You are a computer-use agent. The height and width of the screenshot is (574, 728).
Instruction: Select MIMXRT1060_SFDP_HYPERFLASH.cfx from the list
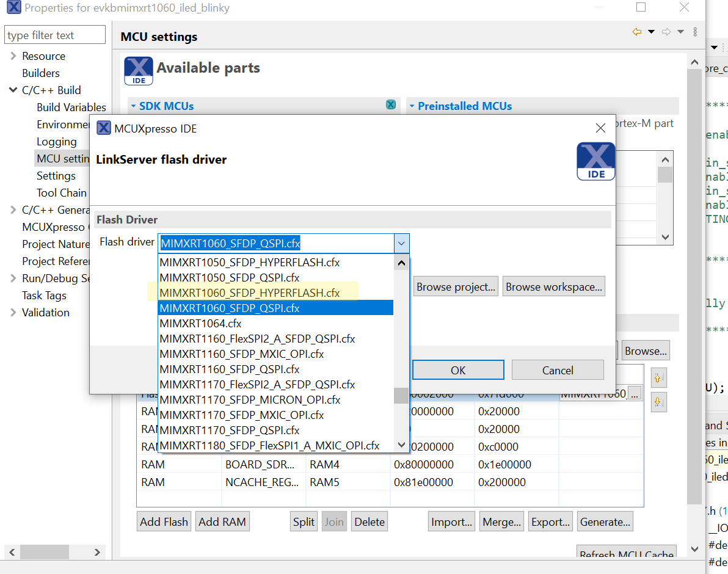(x=249, y=293)
